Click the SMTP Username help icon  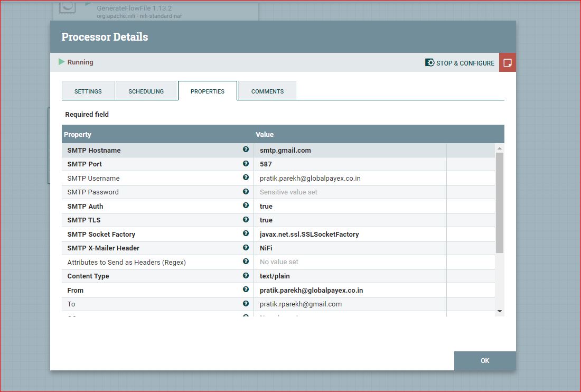click(246, 178)
